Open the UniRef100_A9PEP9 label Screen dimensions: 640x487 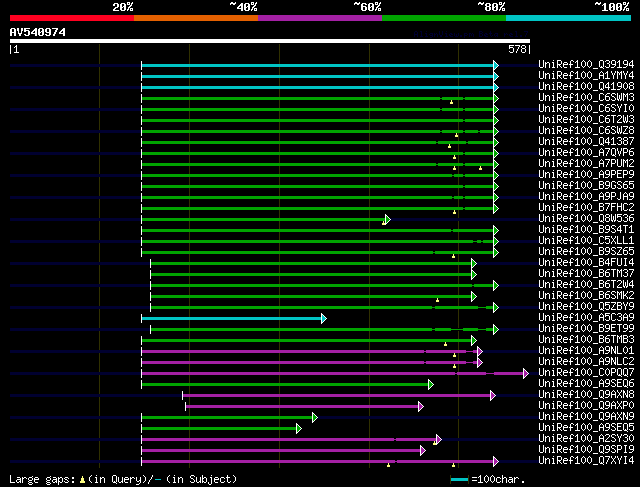pyautogui.click(x=586, y=174)
